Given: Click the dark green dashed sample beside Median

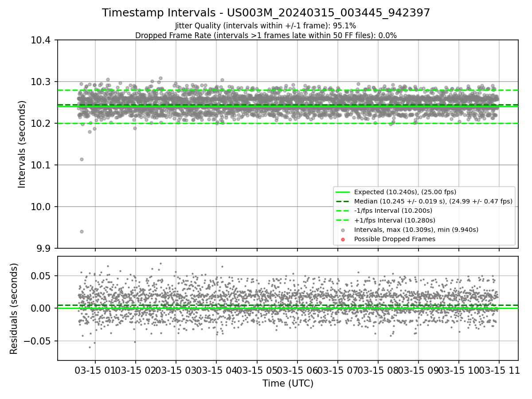Looking at the screenshot, I should (x=343, y=201).
